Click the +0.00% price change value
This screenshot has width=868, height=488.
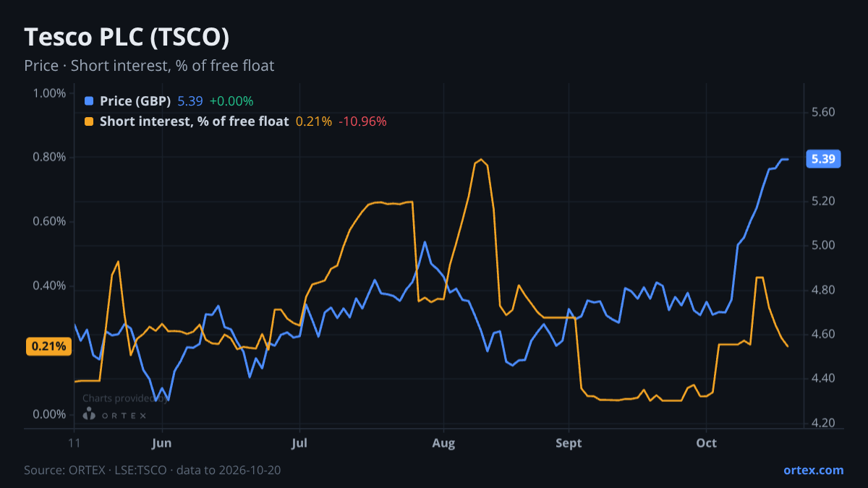coord(231,101)
